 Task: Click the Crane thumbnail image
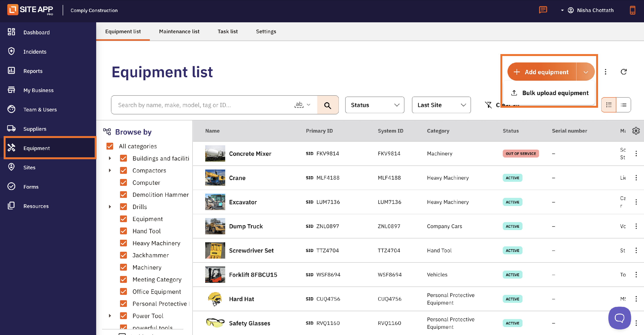coord(215,178)
